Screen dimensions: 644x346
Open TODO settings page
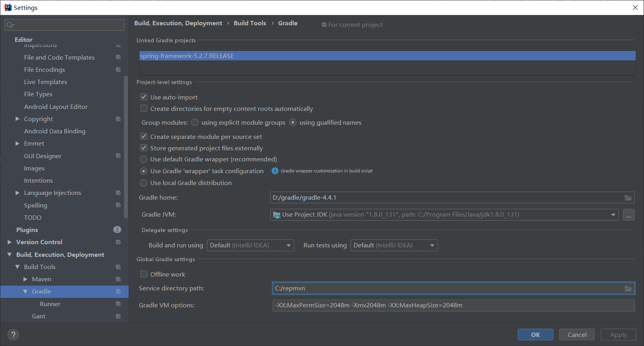click(x=33, y=217)
